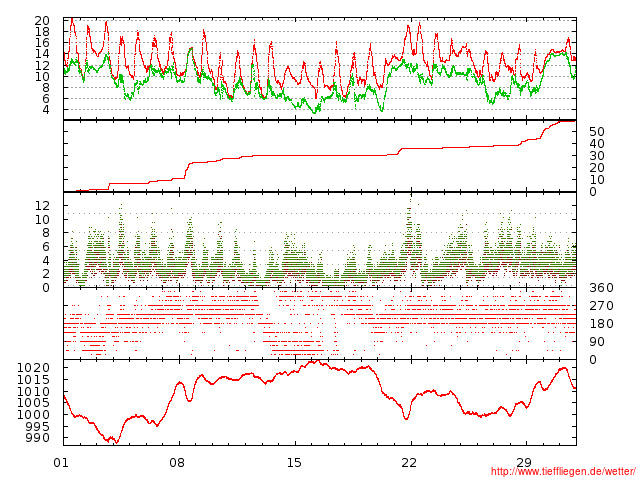Click the temperature axis value 20
The height and width of the screenshot is (480, 640).
[x=42, y=20]
